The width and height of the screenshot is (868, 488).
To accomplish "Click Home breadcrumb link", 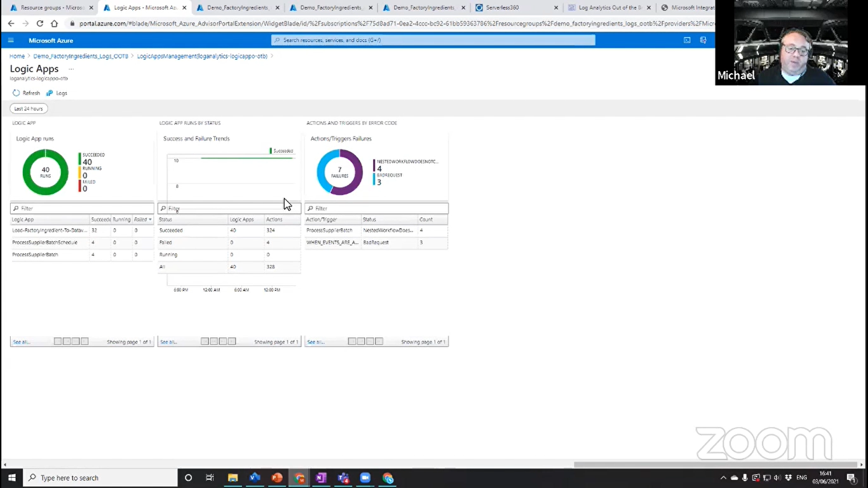I will click(17, 56).
